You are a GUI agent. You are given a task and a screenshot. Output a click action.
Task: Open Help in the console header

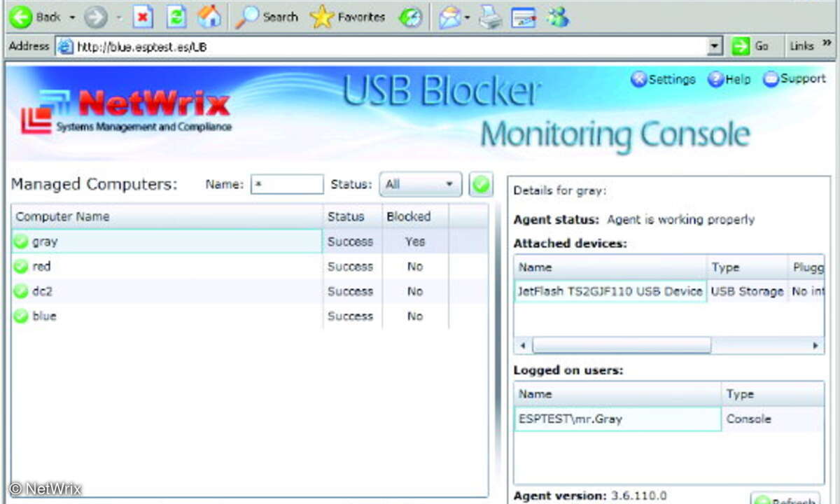pyautogui.click(x=729, y=79)
